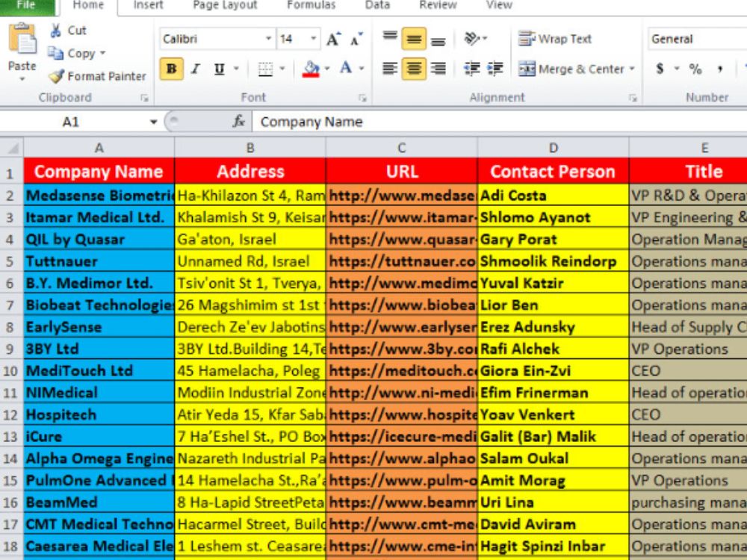Switch to the Insert tab

coord(148,6)
